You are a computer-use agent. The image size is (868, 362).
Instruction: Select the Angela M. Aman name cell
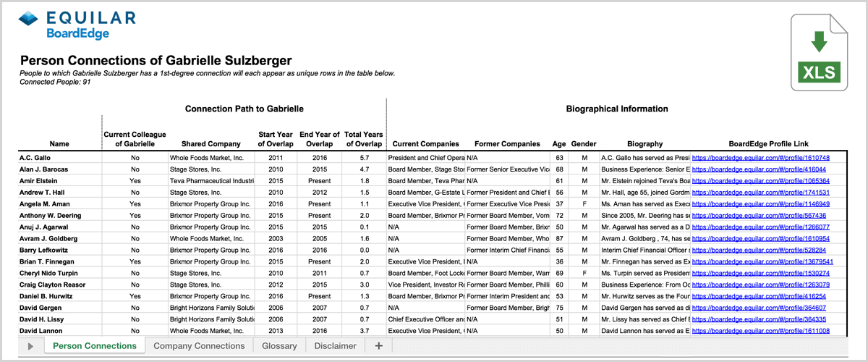(59, 203)
